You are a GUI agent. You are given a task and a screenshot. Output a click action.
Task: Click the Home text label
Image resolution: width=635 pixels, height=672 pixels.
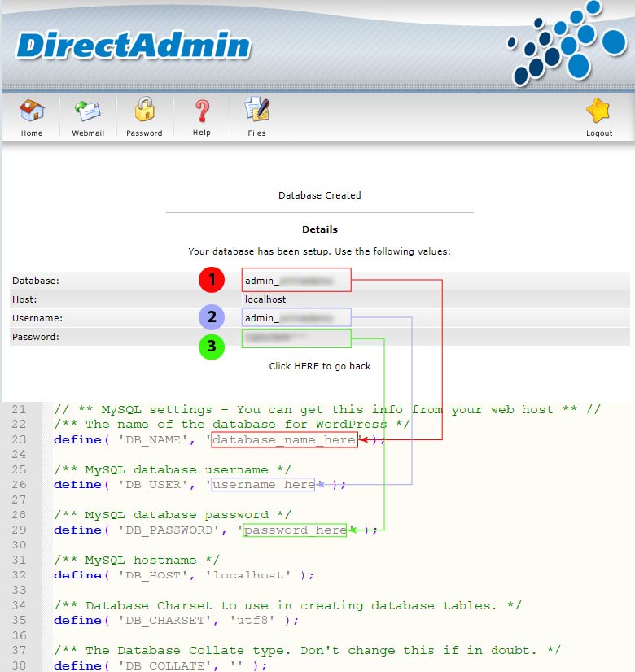coord(32,133)
